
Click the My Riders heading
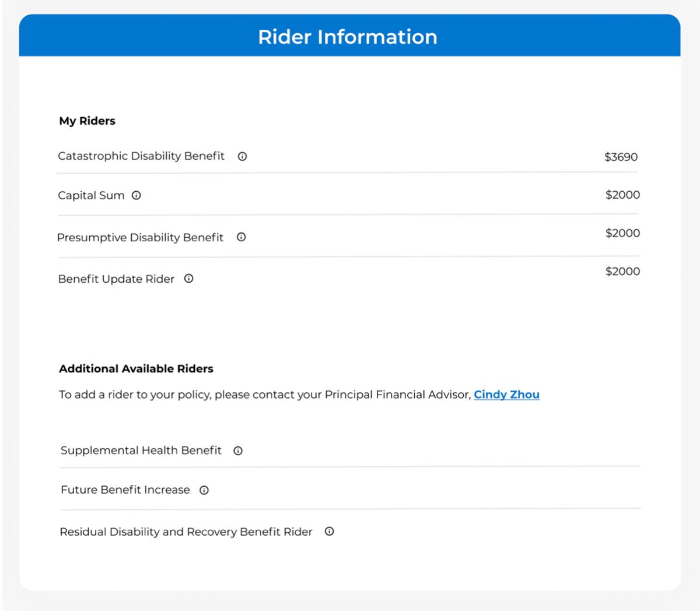pos(87,121)
